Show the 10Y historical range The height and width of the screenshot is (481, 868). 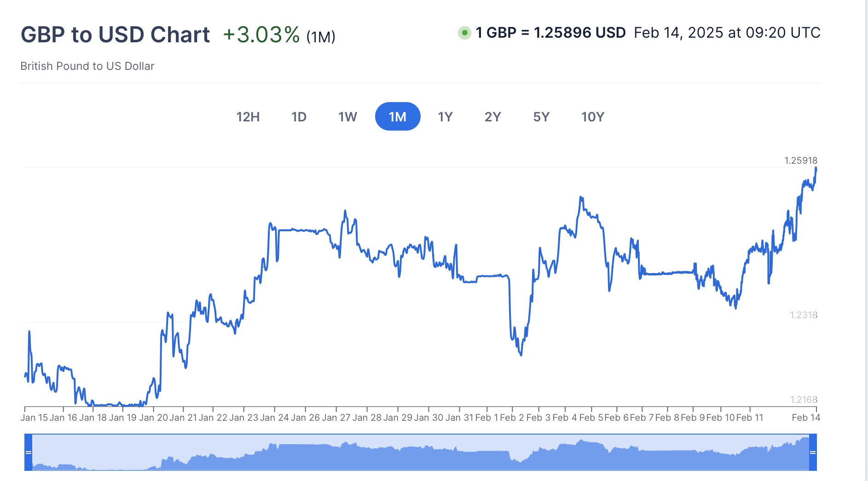coord(592,117)
